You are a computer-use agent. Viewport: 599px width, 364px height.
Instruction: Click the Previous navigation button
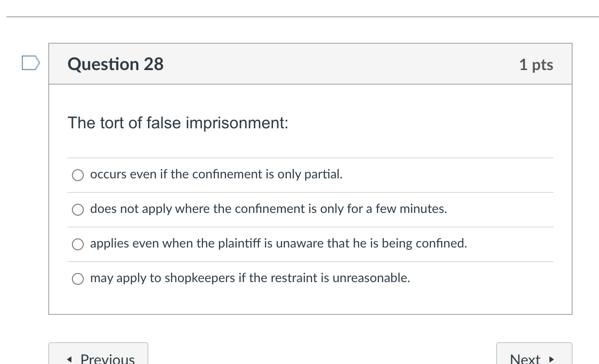tap(98, 357)
